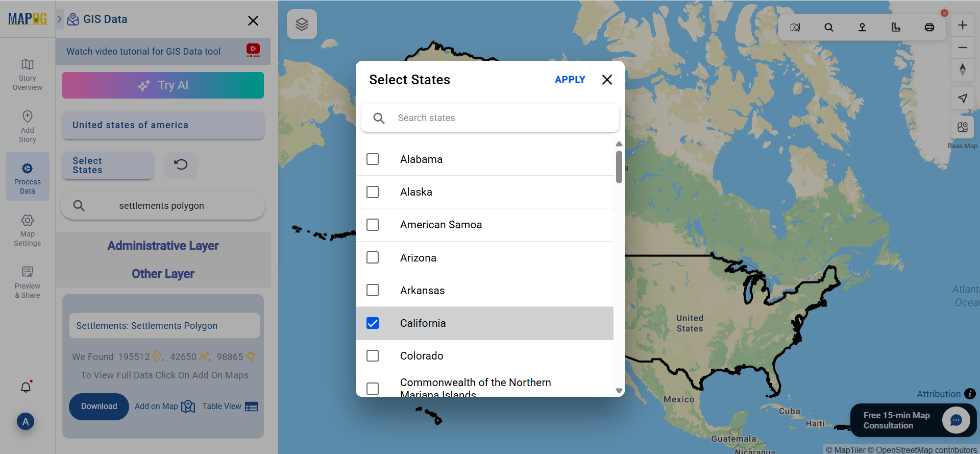The height and width of the screenshot is (454, 980).
Task: Open the Base Map selector
Action: click(963, 127)
